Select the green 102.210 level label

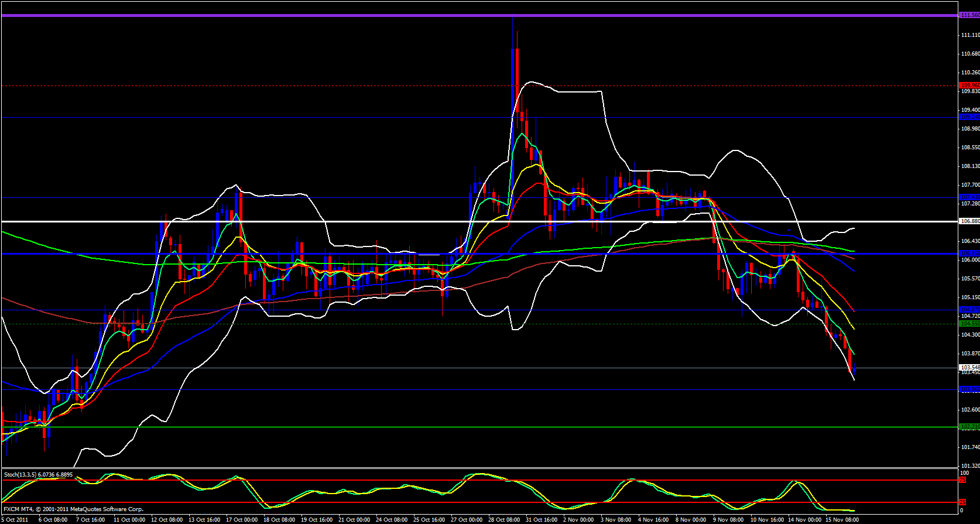pyautogui.click(x=969, y=427)
